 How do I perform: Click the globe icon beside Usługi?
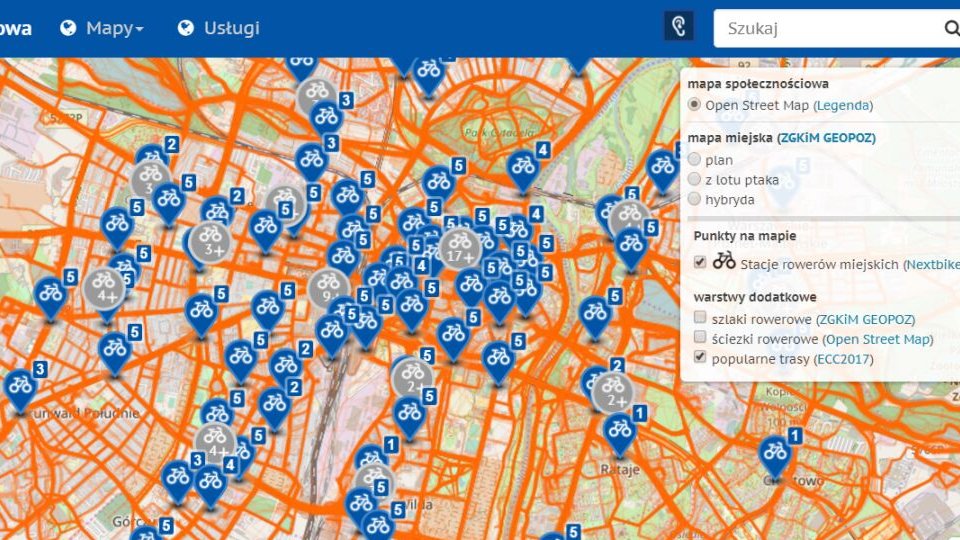(x=186, y=28)
